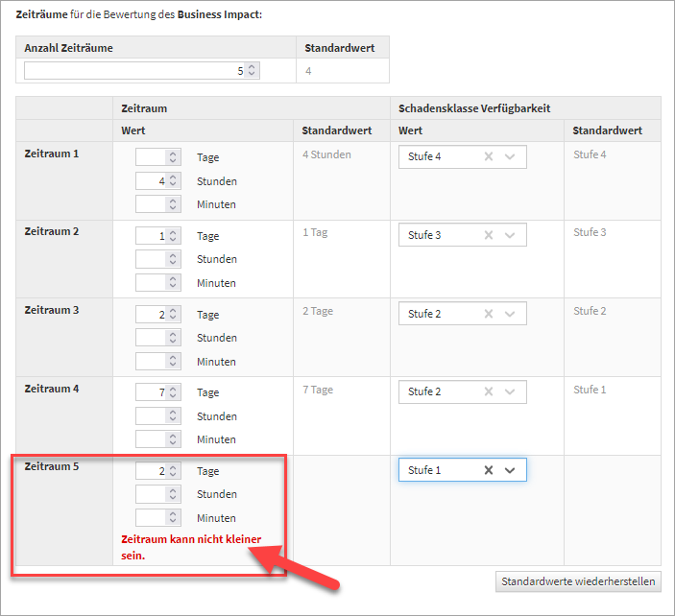Image resolution: width=675 pixels, height=616 pixels.
Task: Clear the Stufe 2 selection in Zeitraum 4
Action: [488, 391]
